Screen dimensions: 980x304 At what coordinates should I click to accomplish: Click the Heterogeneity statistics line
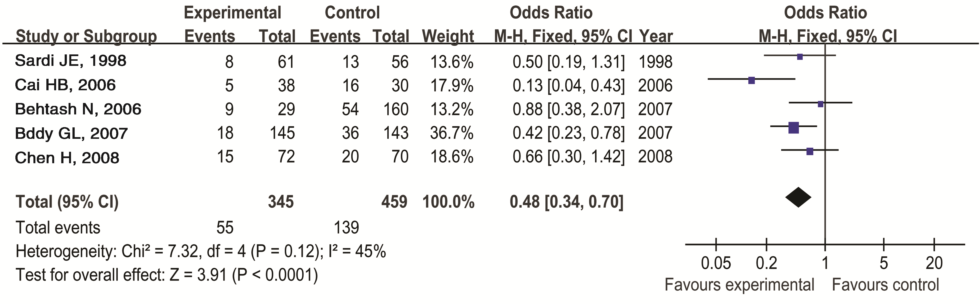(201, 252)
